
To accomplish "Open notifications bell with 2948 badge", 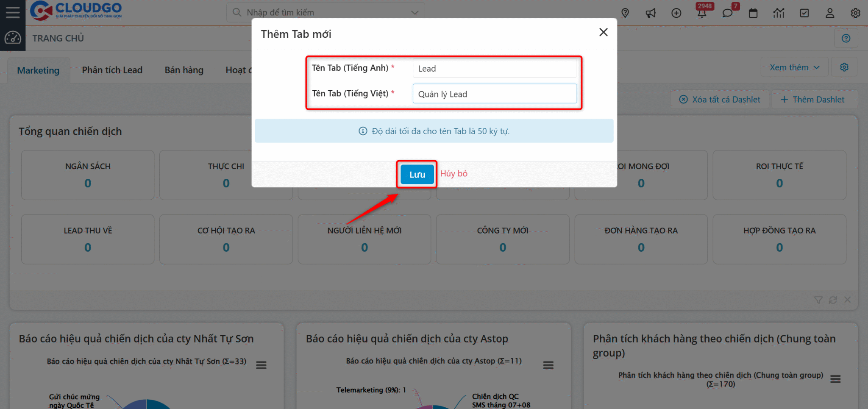I will 702,13.
